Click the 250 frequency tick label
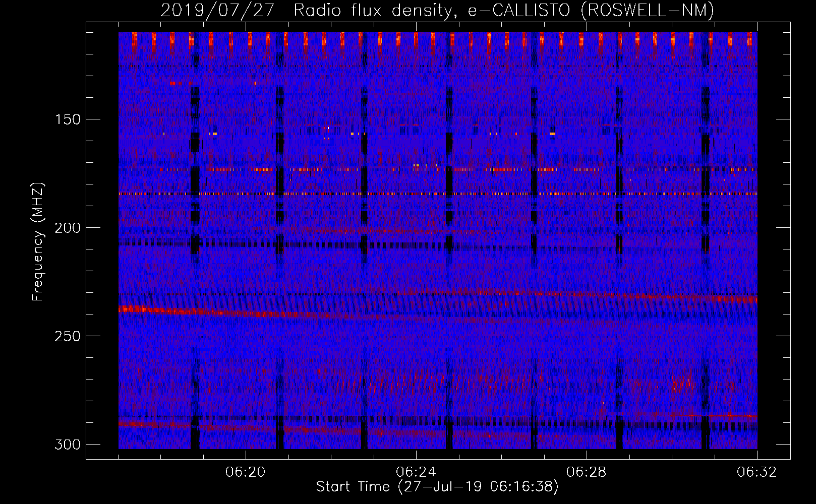The width and height of the screenshot is (816, 504). (x=68, y=336)
